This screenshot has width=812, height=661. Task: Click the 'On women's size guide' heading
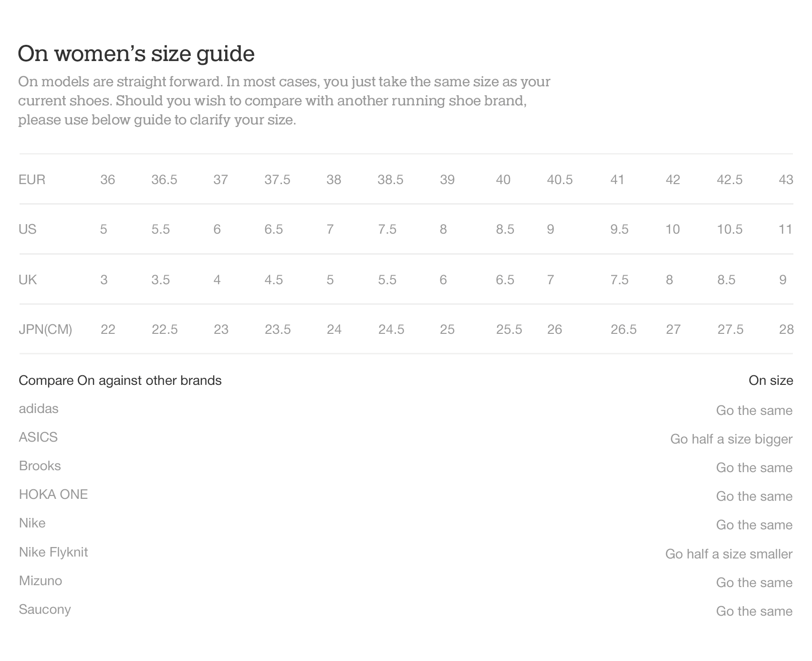point(136,53)
